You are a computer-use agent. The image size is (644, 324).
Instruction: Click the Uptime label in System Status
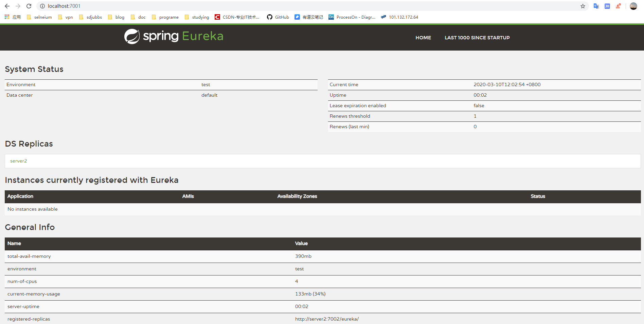pos(338,95)
